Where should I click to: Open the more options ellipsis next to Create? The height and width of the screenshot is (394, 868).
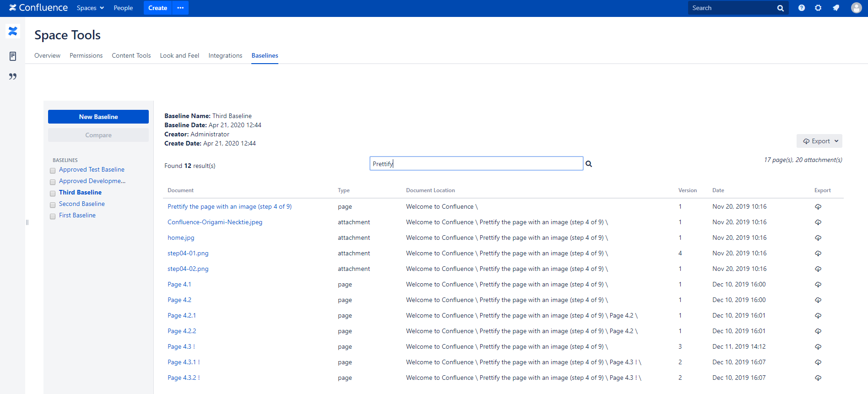(180, 8)
